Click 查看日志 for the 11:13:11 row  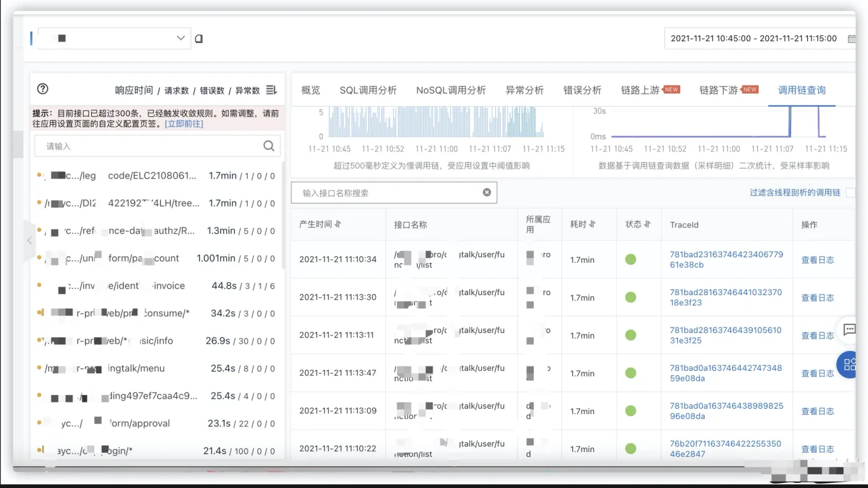coord(817,335)
